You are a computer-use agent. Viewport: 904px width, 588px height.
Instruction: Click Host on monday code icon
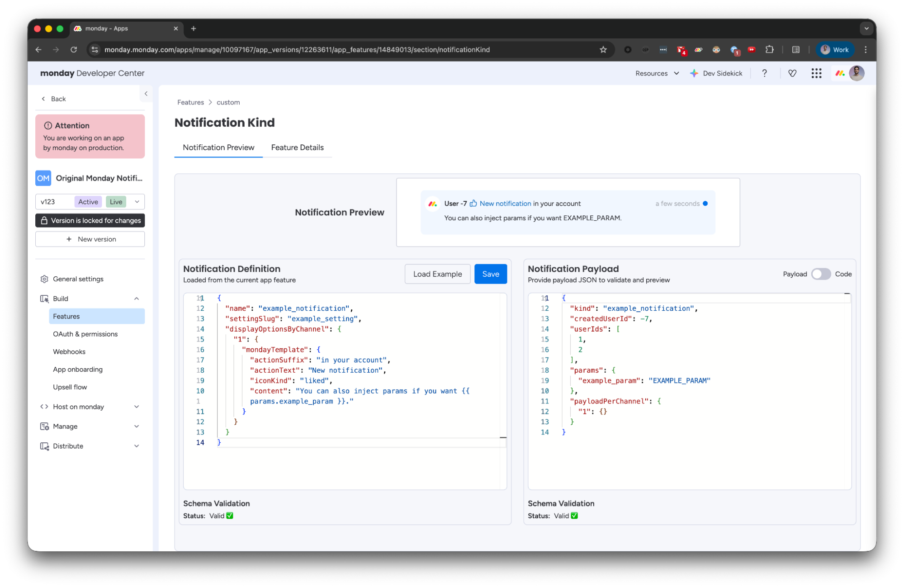point(44,407)
